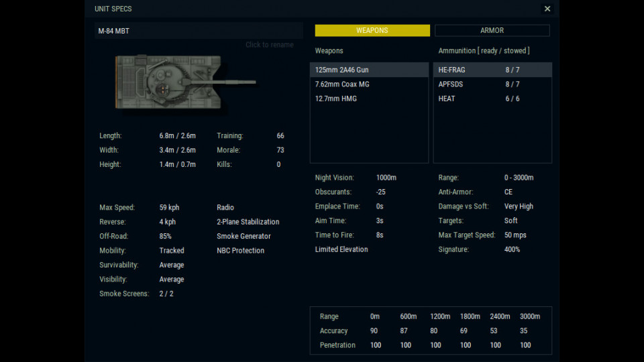Select the 12.7mm HMG weapon
644x362 pixels.
tap(369, 99)
